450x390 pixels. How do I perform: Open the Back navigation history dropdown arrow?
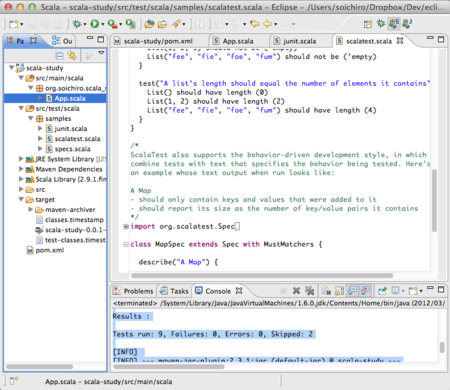click(x=275, y=24)
